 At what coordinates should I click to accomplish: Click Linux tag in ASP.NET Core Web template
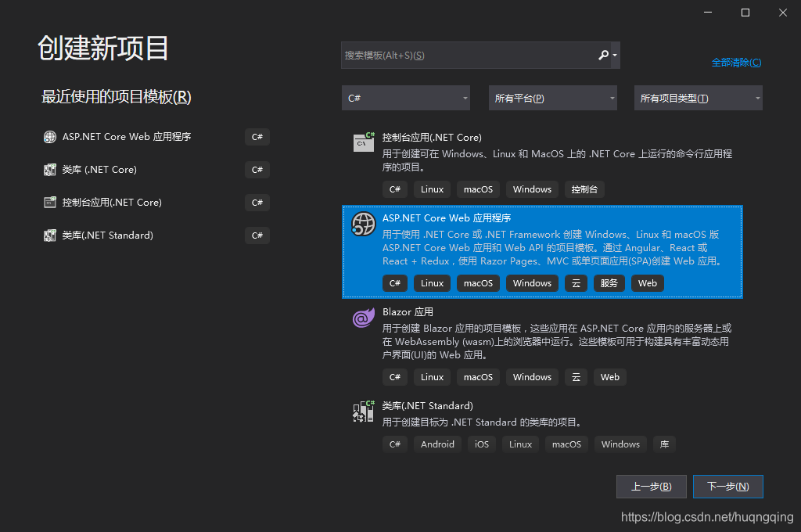pyautogui.click(x=432, y=283)
